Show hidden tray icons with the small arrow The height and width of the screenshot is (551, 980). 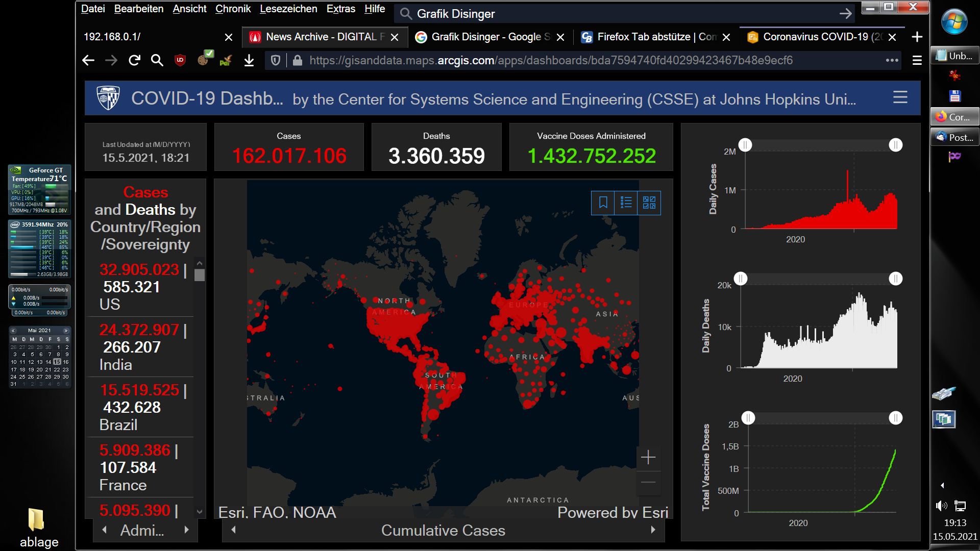pyautogui.click(x=942, y=485)
